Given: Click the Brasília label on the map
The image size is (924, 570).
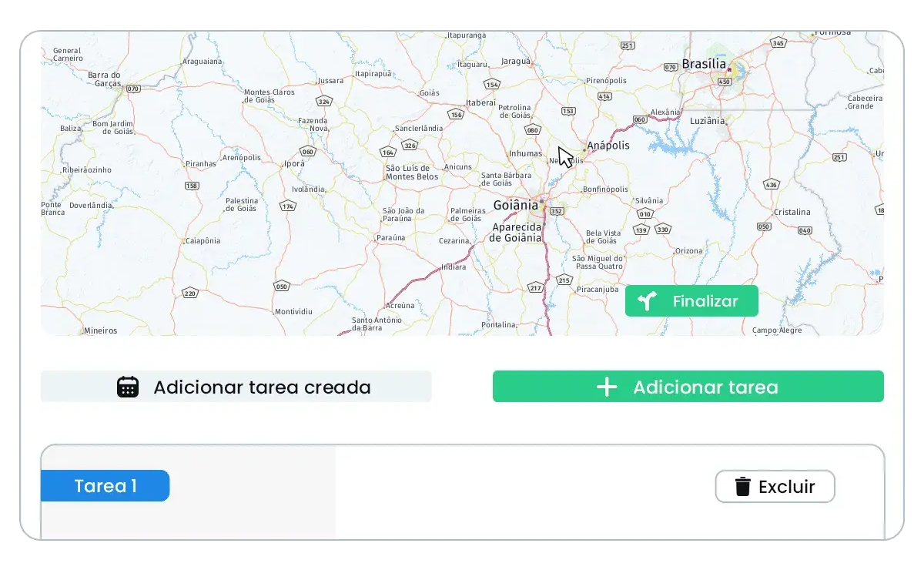Looking at the screenshot, I should (x=704, y=64).
